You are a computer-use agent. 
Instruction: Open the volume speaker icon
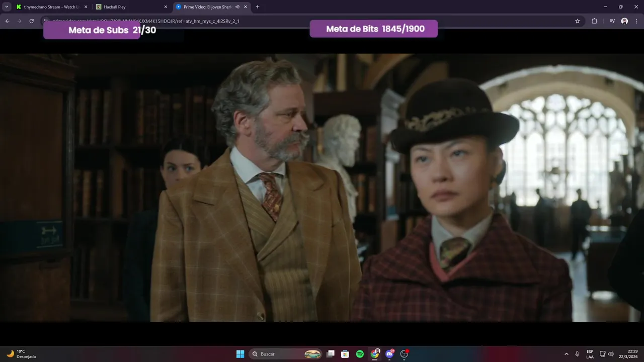611,354
